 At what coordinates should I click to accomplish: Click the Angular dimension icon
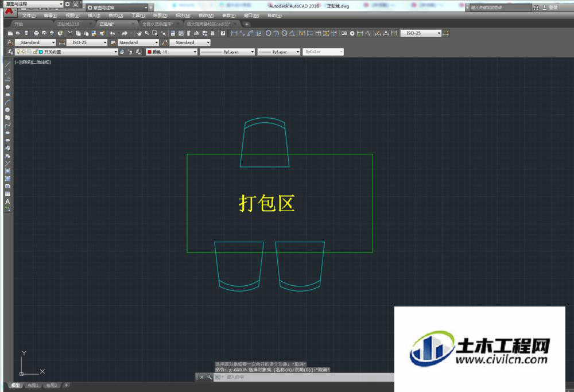point(292,33)
